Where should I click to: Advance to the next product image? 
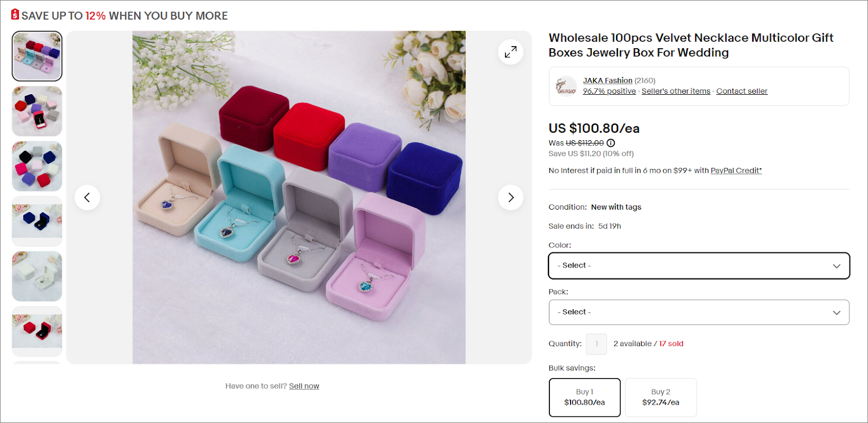tap(510, 198)
